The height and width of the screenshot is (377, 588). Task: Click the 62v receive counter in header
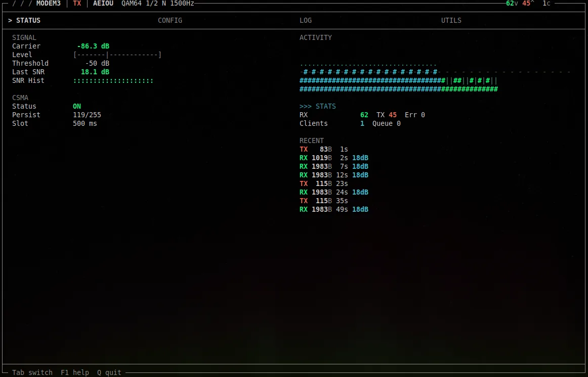pyautogui.click(x=512, y=4)
